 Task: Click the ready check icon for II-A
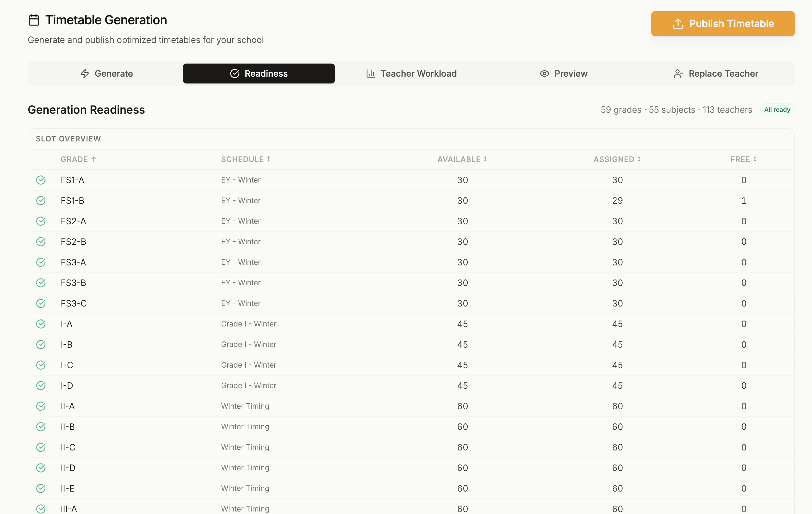pos(41,406)
